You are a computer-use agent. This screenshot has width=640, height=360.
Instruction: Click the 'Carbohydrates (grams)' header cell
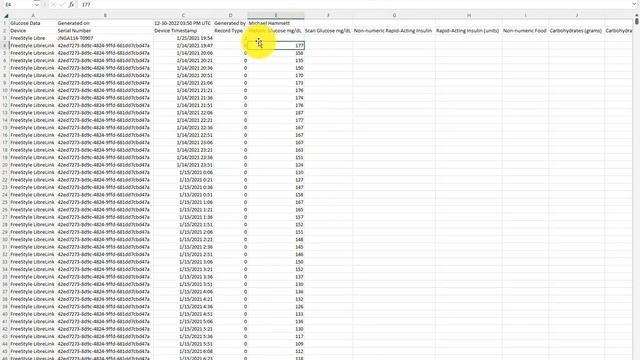[x=577, y=31]
